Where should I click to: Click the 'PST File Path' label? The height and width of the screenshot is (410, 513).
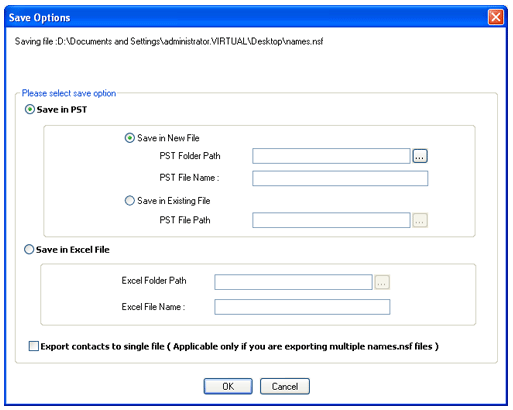click(x=185, y=220)
